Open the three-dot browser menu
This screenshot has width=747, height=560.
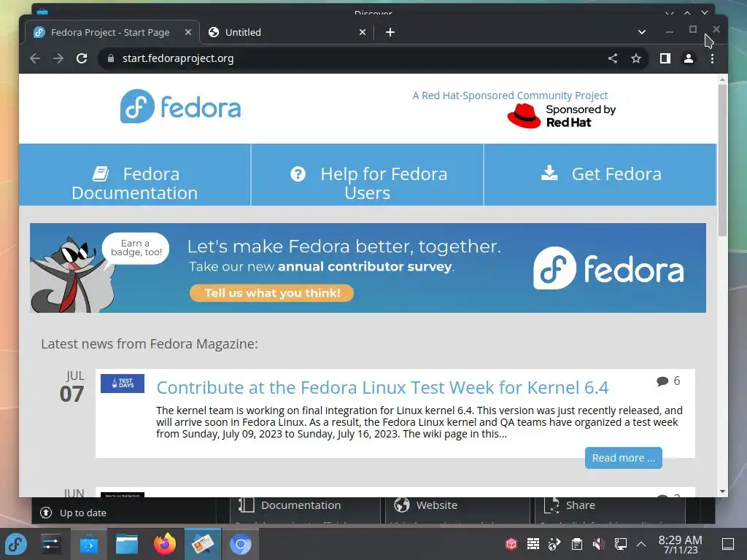point(712,58)
